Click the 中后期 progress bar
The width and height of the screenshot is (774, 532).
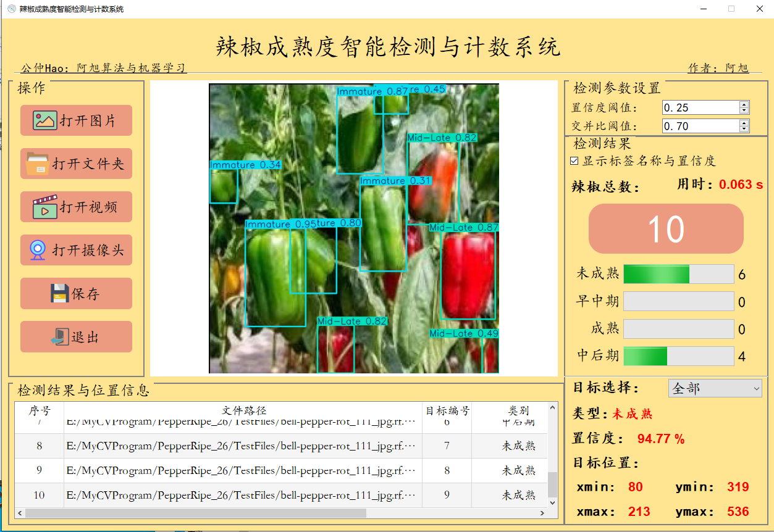[678, 356]
